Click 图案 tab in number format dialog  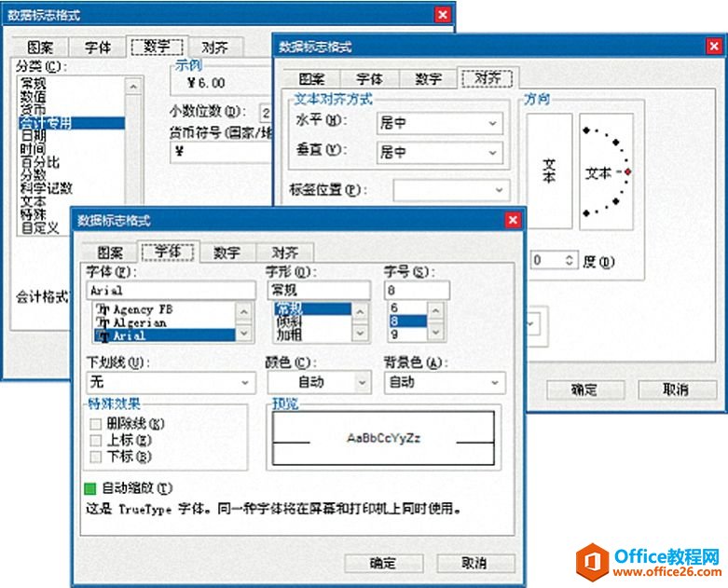tap(40, 47)
